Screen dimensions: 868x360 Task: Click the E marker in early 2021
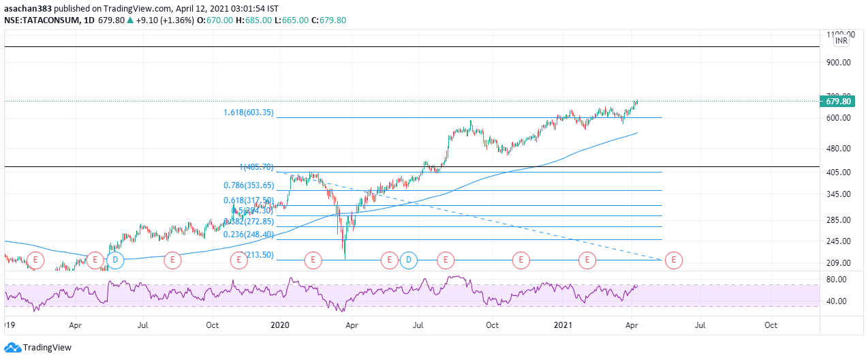point(587,260)
